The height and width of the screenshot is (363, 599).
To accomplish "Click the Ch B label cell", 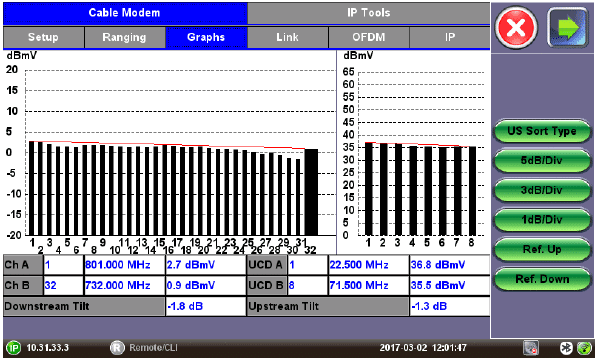I will click(x=23, y=286).
